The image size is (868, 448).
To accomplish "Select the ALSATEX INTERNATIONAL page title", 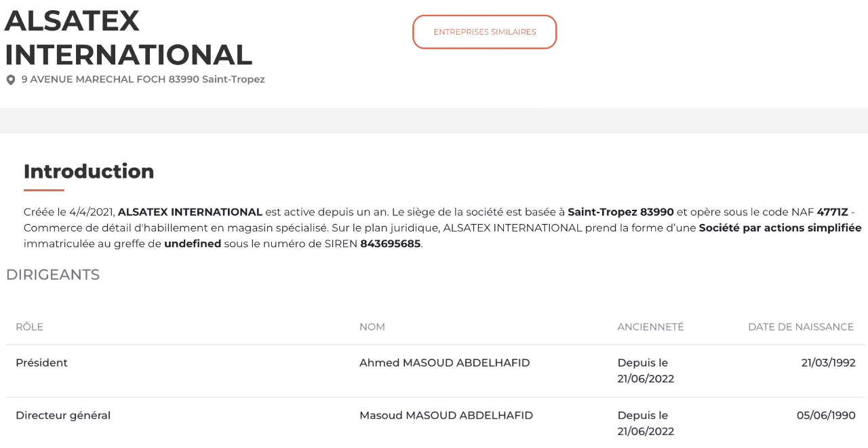I will pos(128,37).
